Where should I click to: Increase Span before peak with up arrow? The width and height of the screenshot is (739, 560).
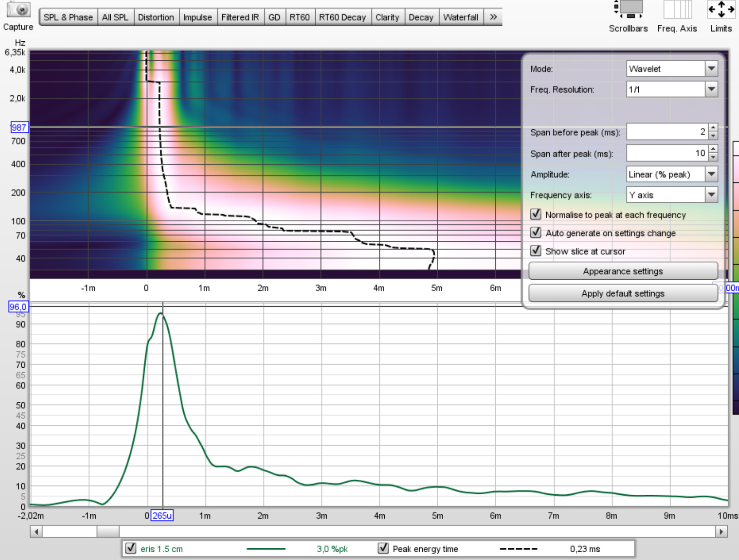tap(713, 128)
